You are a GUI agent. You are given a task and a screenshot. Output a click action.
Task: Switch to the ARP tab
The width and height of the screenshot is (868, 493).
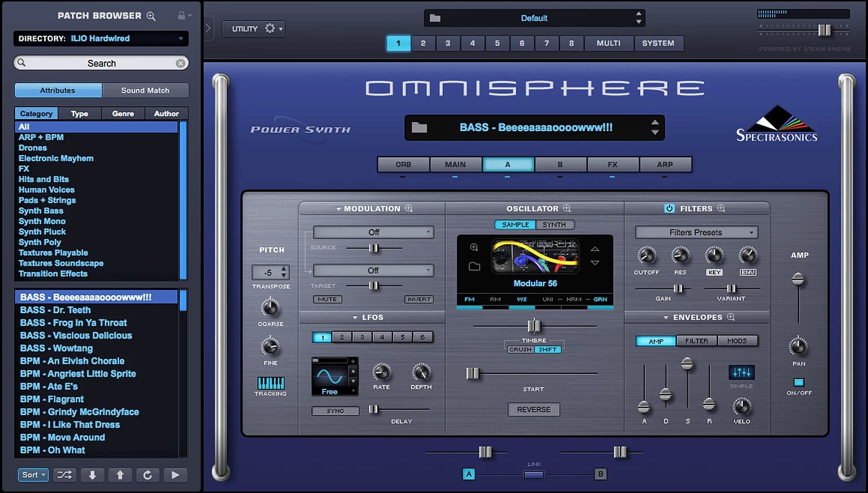[x=665, y=164]
